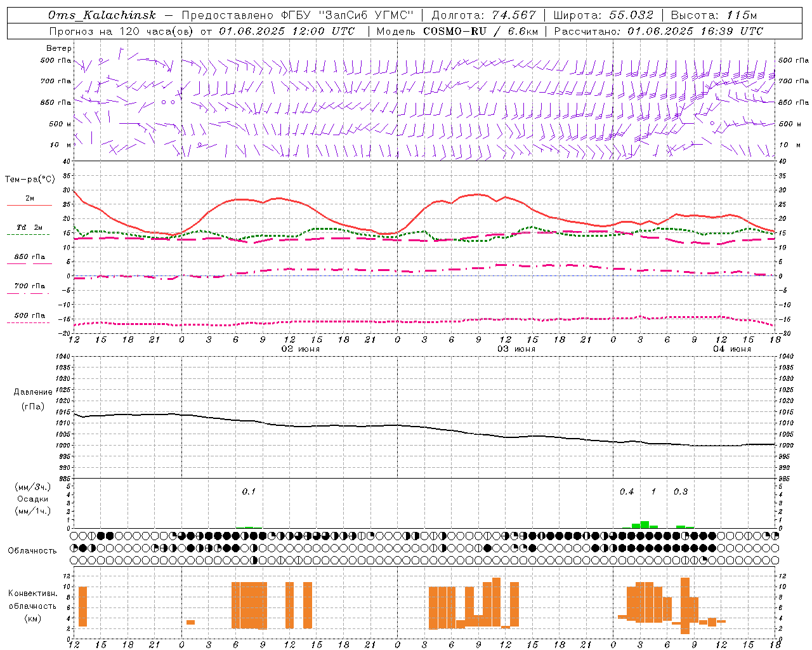
Task: Click the Давление panel label
Action: (x=33, y=392)
